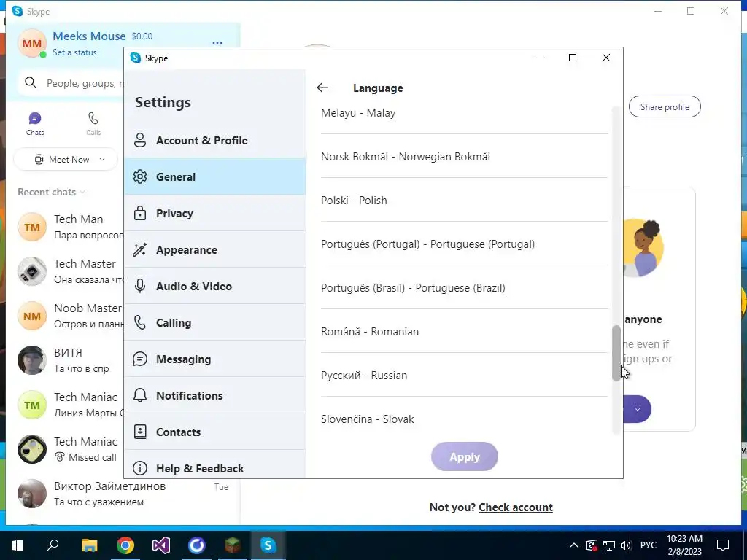Open Calling settings
This screenshot has height=560, width=747.
click(215, 322)
